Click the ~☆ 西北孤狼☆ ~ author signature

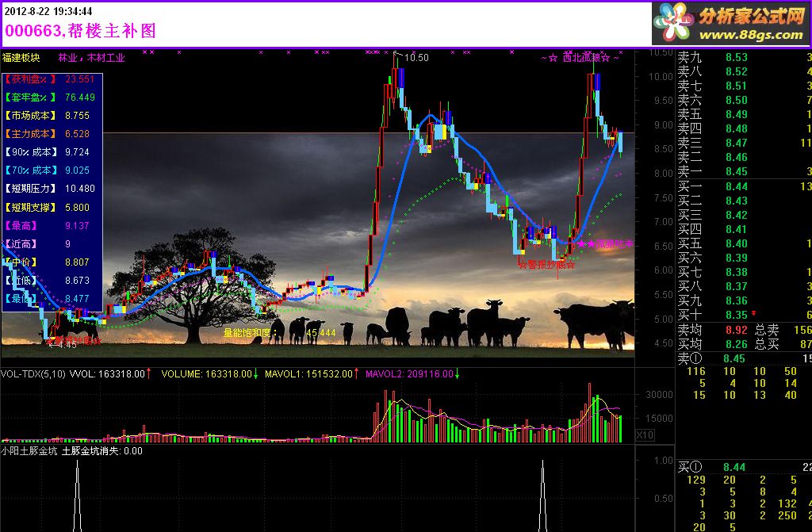pos(580,58)
